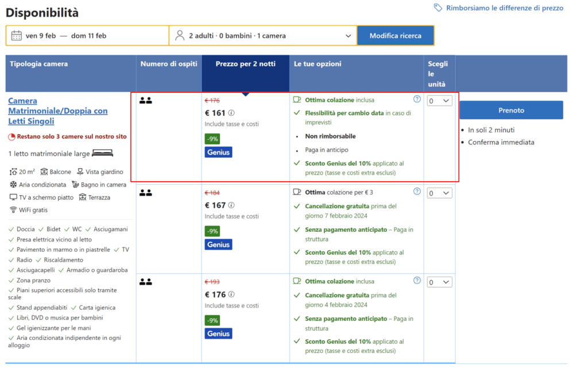
Task: Open unit quantity dropdown for € 167 offer
Action: tap(439, 193)
